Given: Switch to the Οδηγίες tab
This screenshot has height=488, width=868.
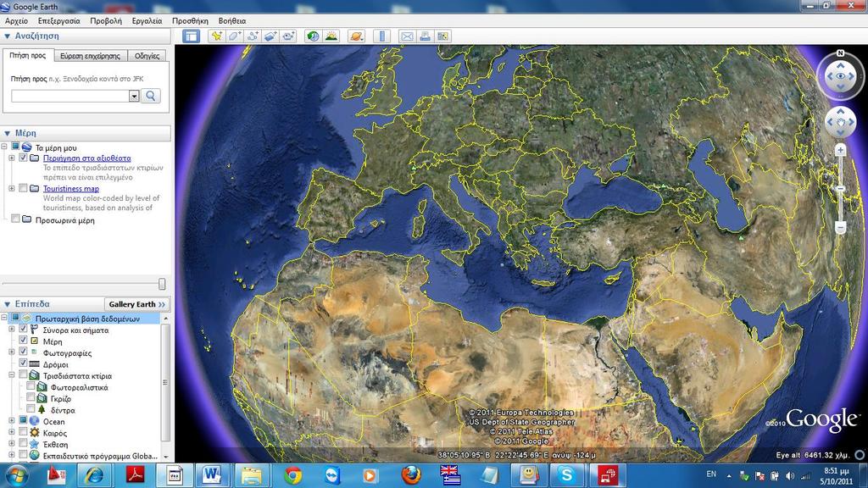Looking at the screenshot, I should (147, 56).
